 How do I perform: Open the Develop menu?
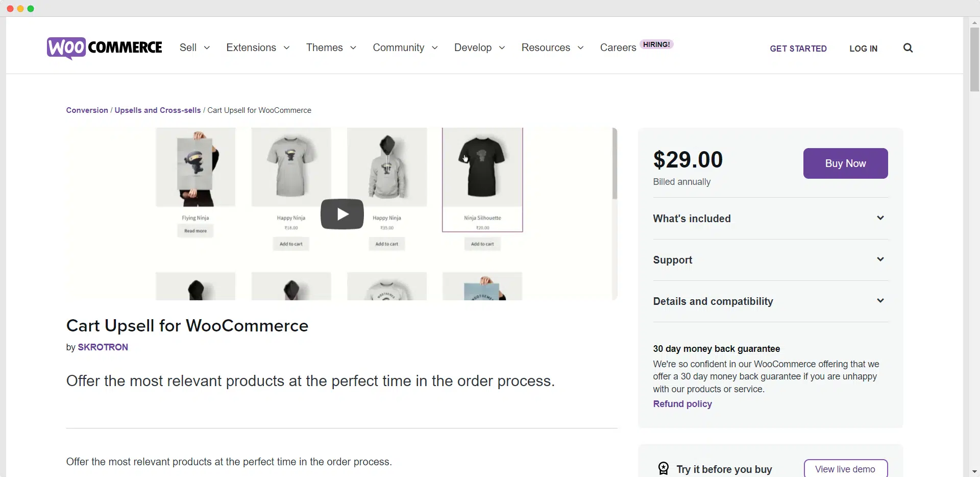[480, 47]
